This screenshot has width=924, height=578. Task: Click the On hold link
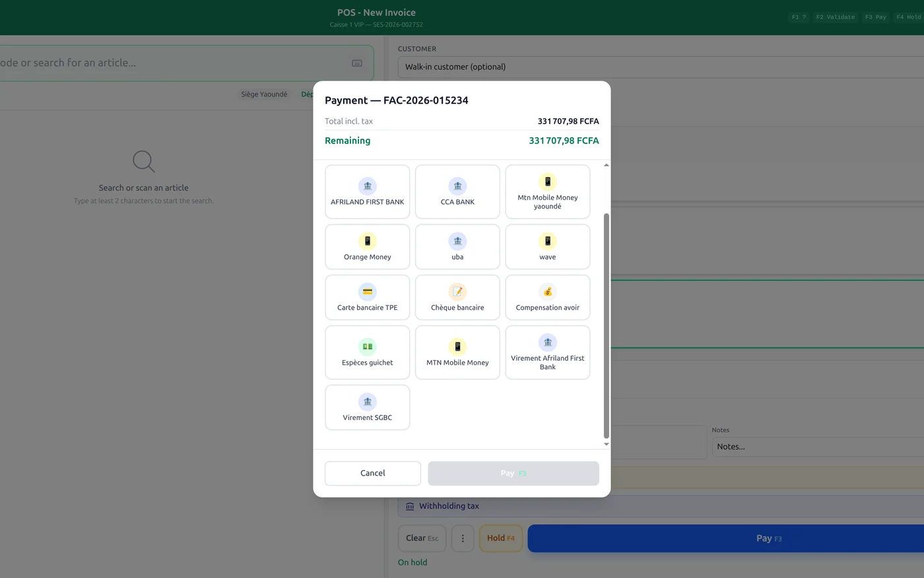point(412,562)
